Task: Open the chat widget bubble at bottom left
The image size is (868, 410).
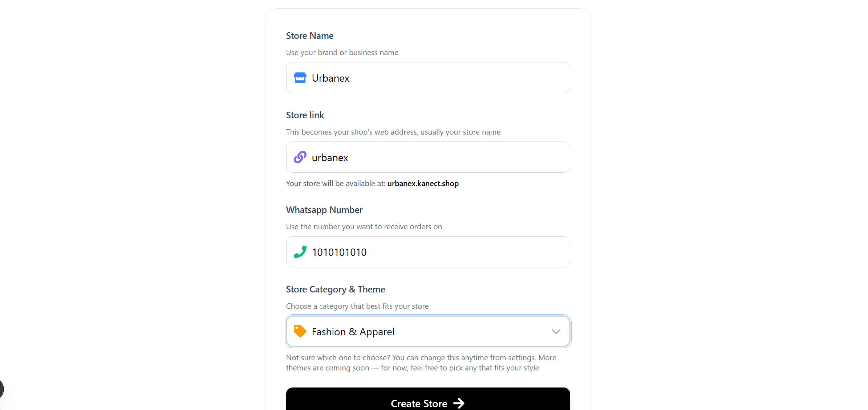Action: pos(2,389)
